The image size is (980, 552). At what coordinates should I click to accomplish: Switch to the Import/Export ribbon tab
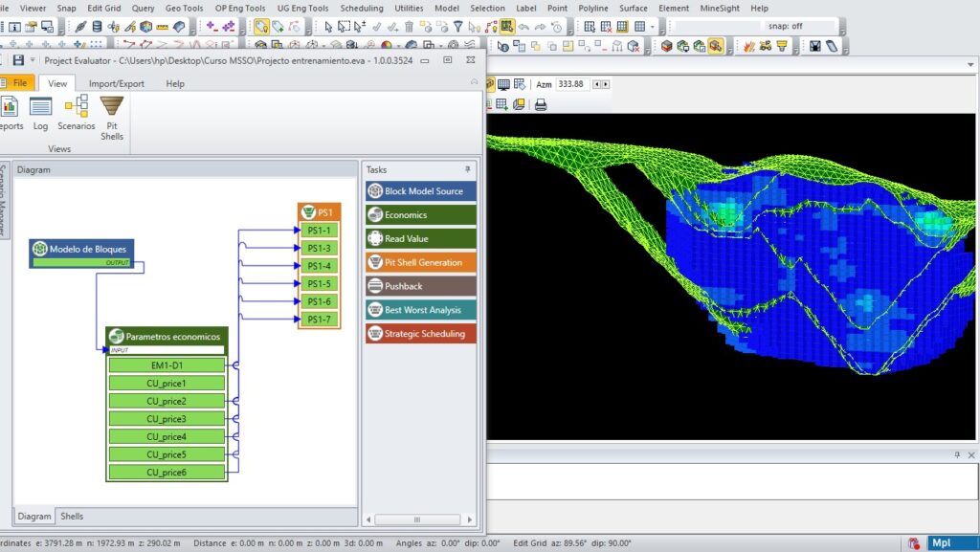tap(116, 83)
